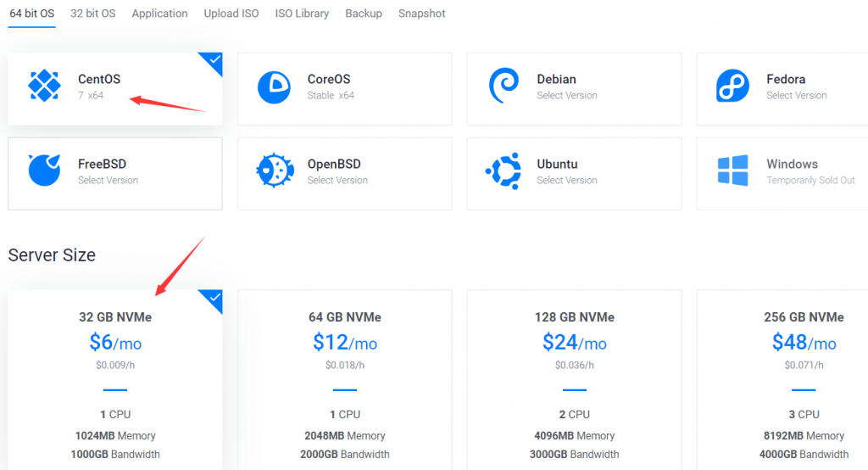Click the $24/mo price
This screenshot has height=470, width=868.
(575, 343)
